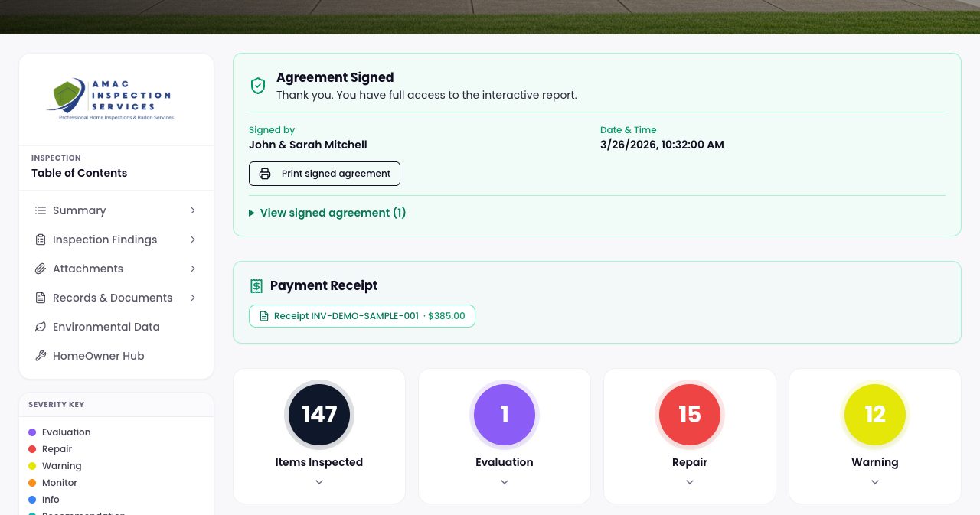Screen dimensions: 980x515
Task: Navigate to Environmental Data
Action: click(116, 327)
